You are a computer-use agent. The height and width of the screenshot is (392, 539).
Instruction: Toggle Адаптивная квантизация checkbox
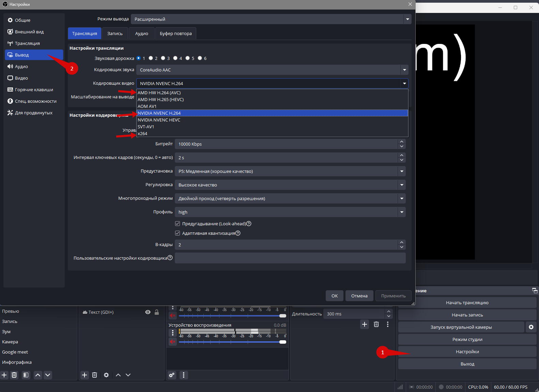pyautogui.click(x=178, y=233)
